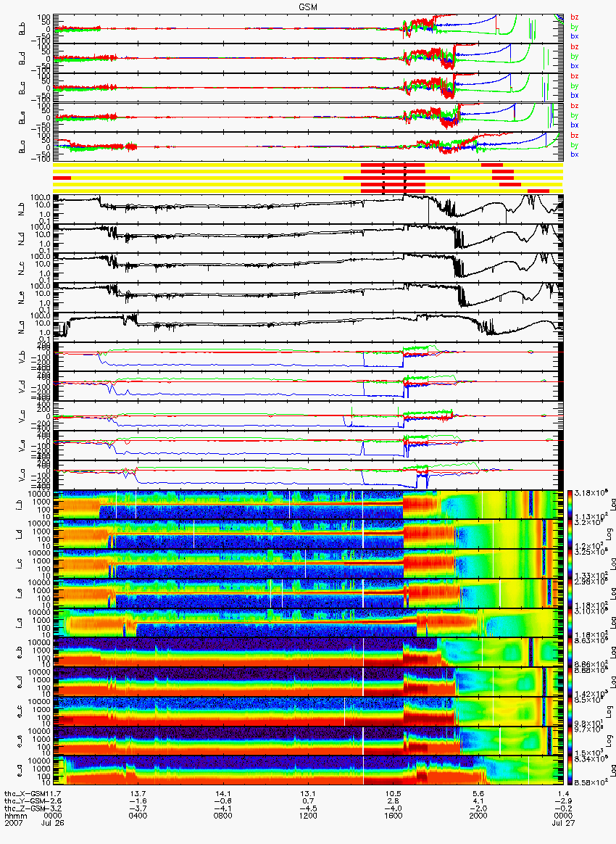Click the 5.6 X-GSM position value
This screenshot has width=616, height=844.
pyautogui.click(x=478, y=794)
